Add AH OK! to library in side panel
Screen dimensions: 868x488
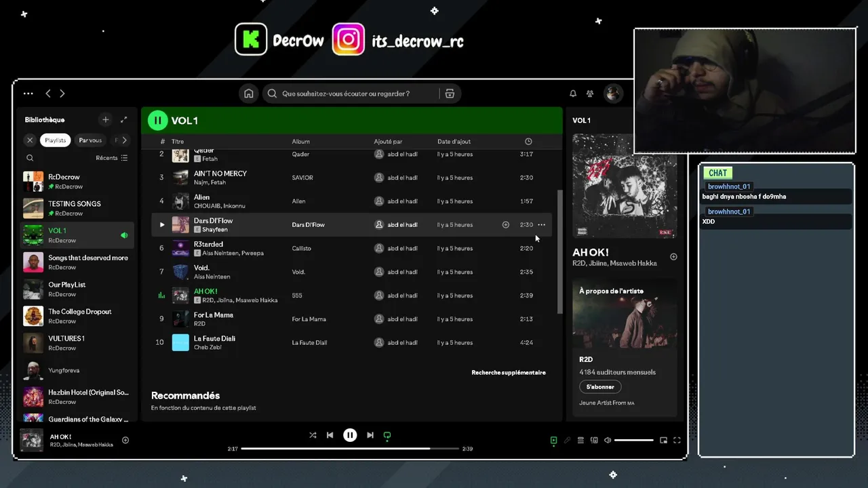point(673,257)
